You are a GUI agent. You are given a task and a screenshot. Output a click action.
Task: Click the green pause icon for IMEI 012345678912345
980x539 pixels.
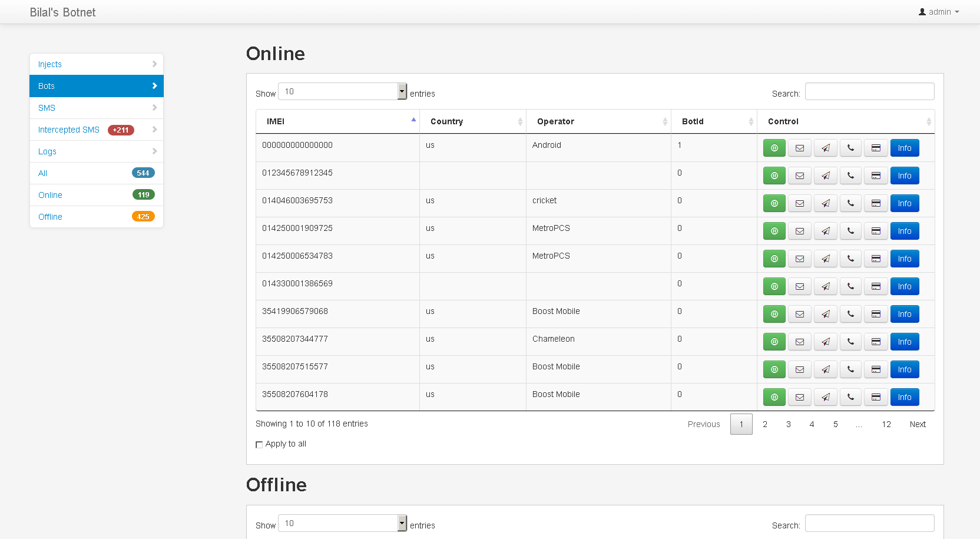[x=774, y=176]
